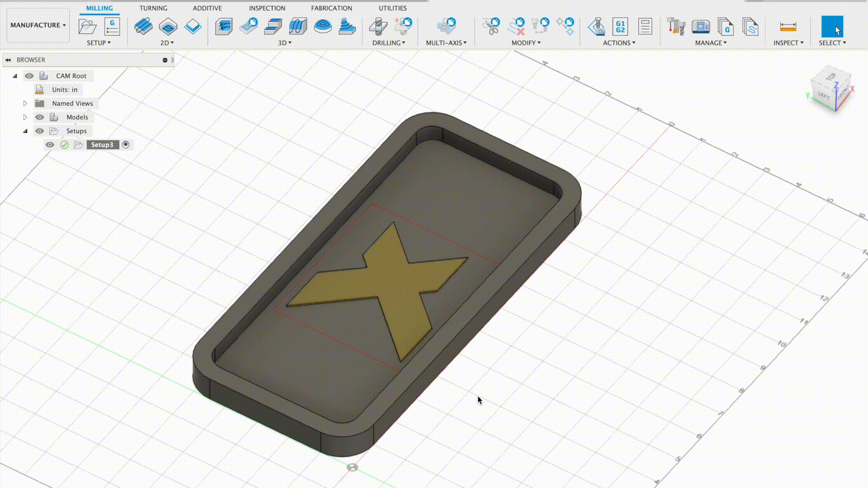Expand the Drilling operations menu
The image size is (868, 488).
[x=388, y=42]
